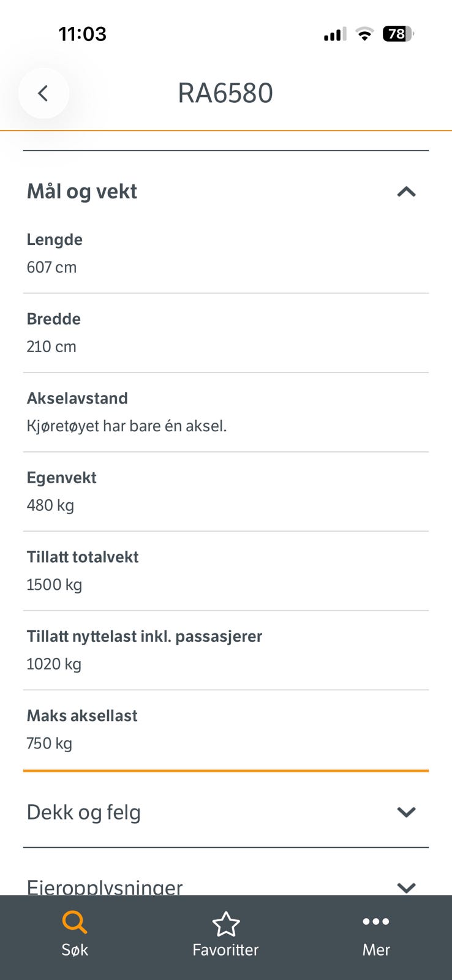Tap the cellular signal bars icon
This screenshot has width=452, height=980.
tap(335, 34)
